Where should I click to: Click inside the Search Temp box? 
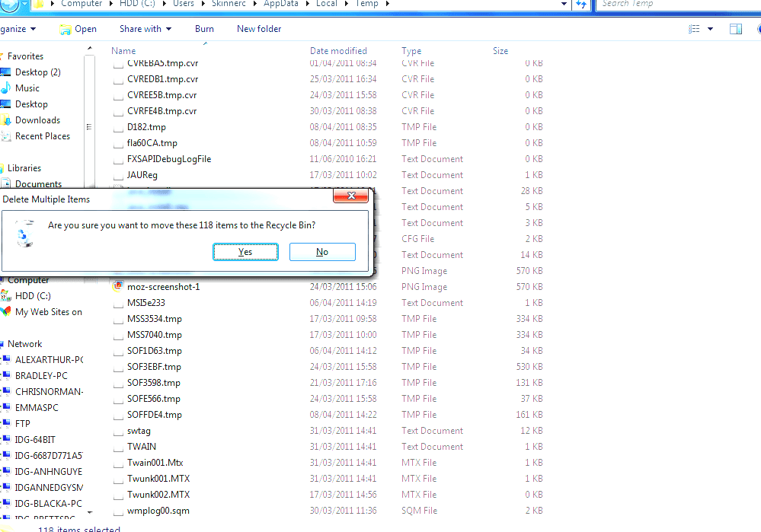click(x=670, y=5)
